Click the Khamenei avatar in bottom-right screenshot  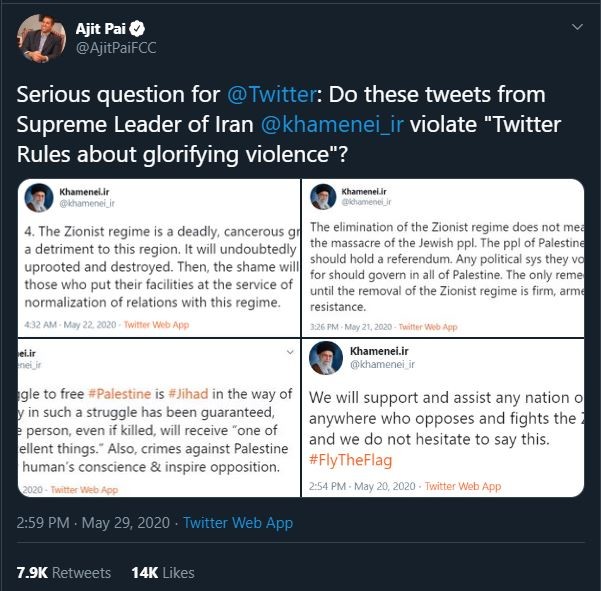tap(327, 358)
